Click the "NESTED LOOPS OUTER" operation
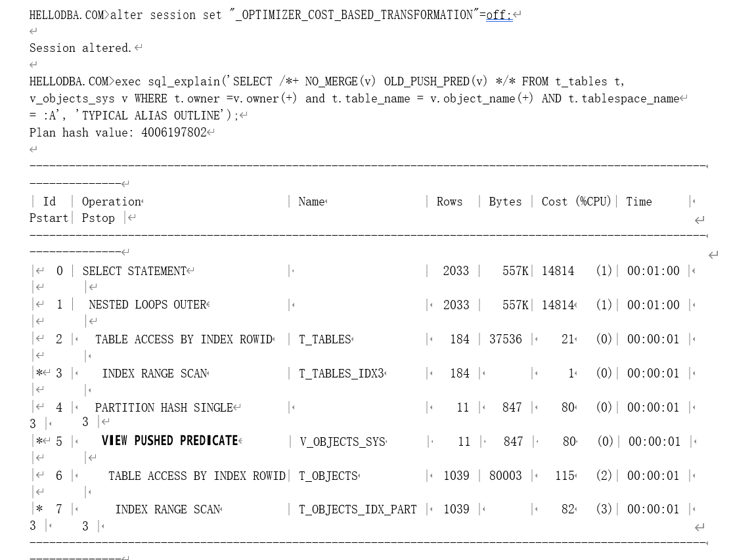Screen dimensions: 731x560 (147, 305)
